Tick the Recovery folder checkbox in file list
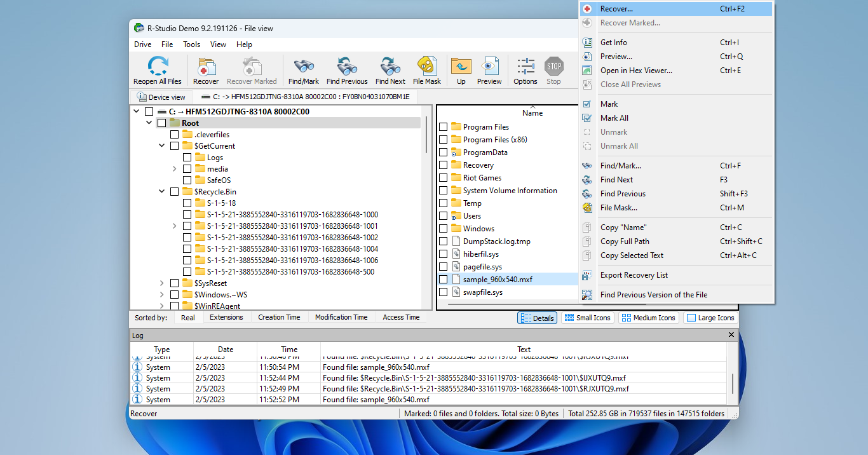This screenshot has height=455, width=868. click(x=443, y=165)
